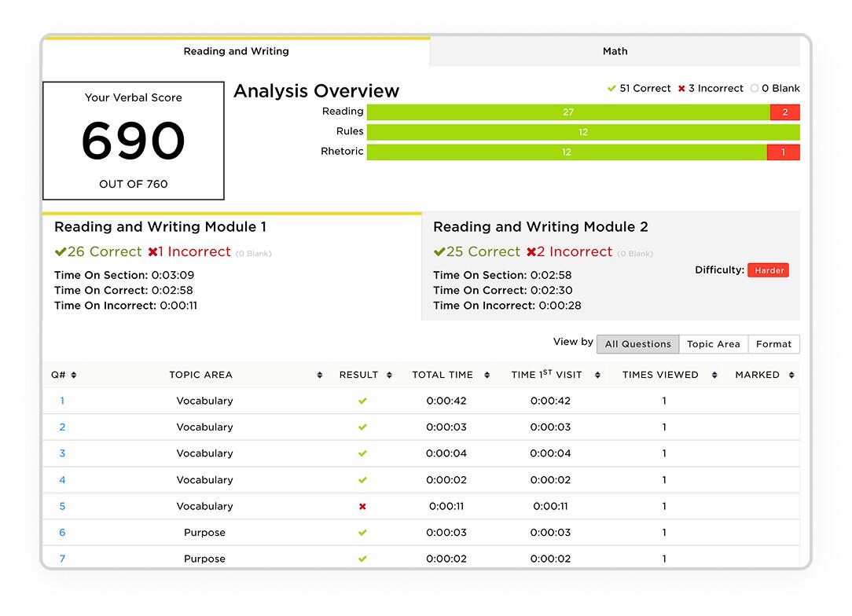The width and height of the screenshot is (852, 616).
Task: Sort by Q# column arrows
Action: 74,376
